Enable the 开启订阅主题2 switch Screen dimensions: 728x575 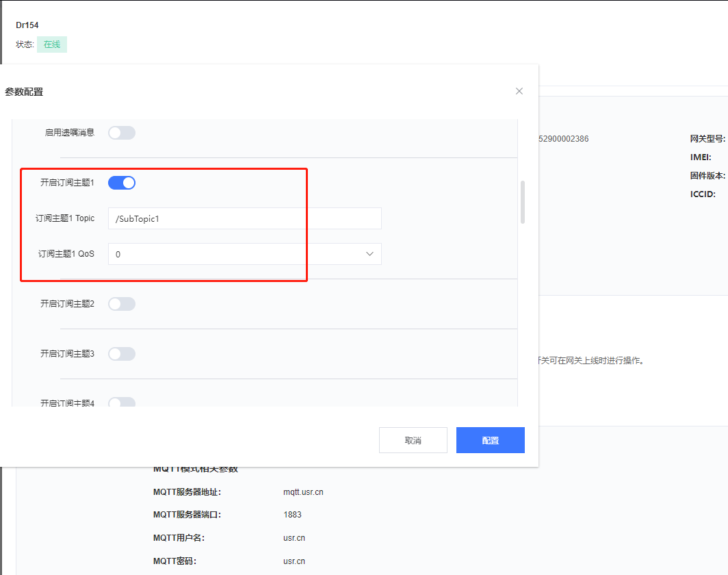(x=122, y=304)
